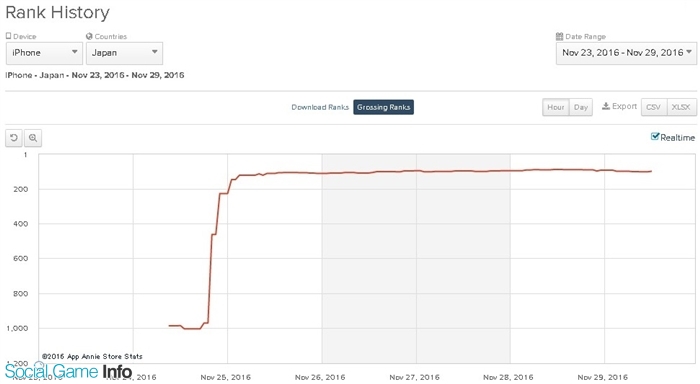Select the Download Ranks tab
This screenshot has width=700, height=384.
pos(320,107)
